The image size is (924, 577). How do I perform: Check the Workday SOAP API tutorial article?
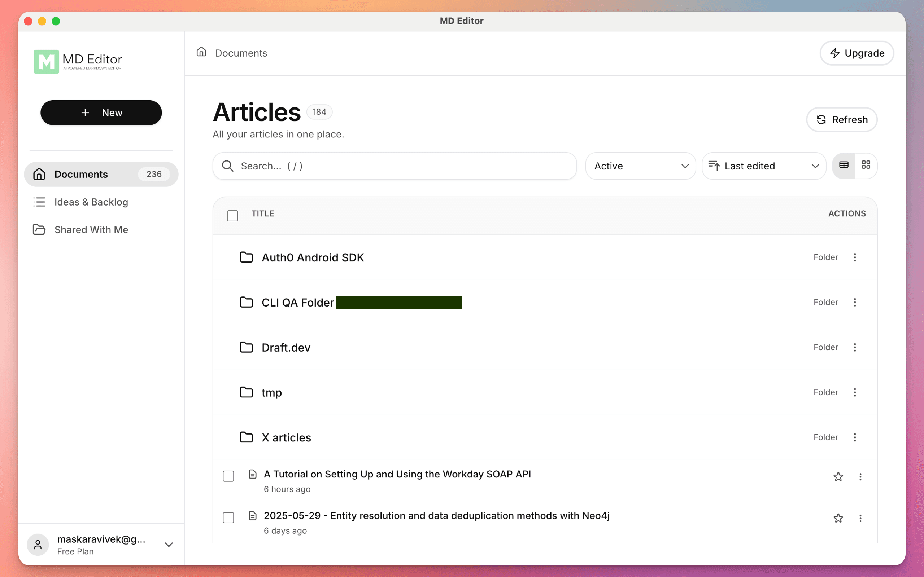pyautogui.click(x=228, y=476)
